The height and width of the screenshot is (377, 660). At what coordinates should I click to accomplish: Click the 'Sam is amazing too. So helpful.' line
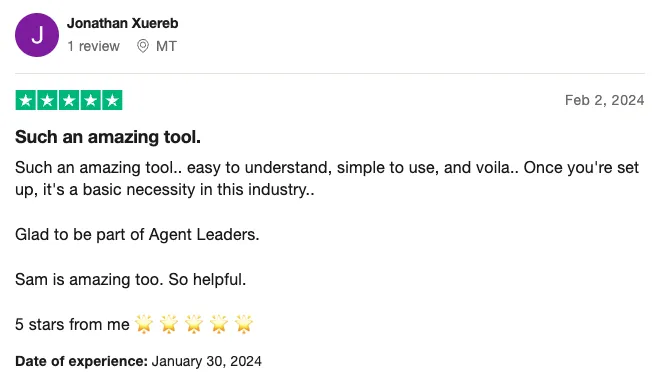pos(130,279)
